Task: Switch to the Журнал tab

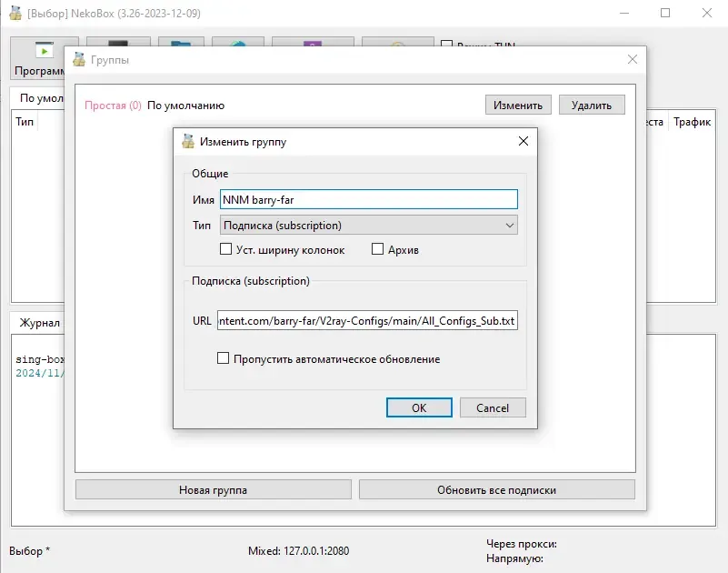Action: click(39, 323)
